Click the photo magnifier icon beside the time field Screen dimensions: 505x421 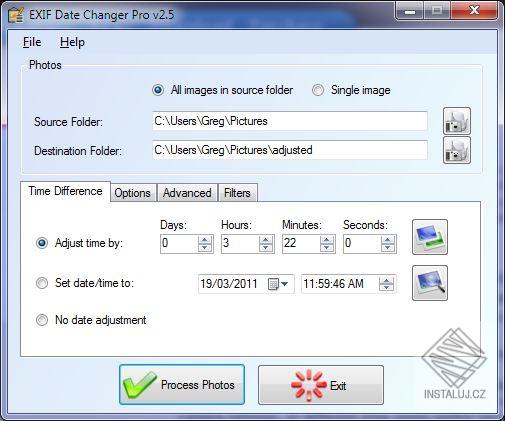430,283
